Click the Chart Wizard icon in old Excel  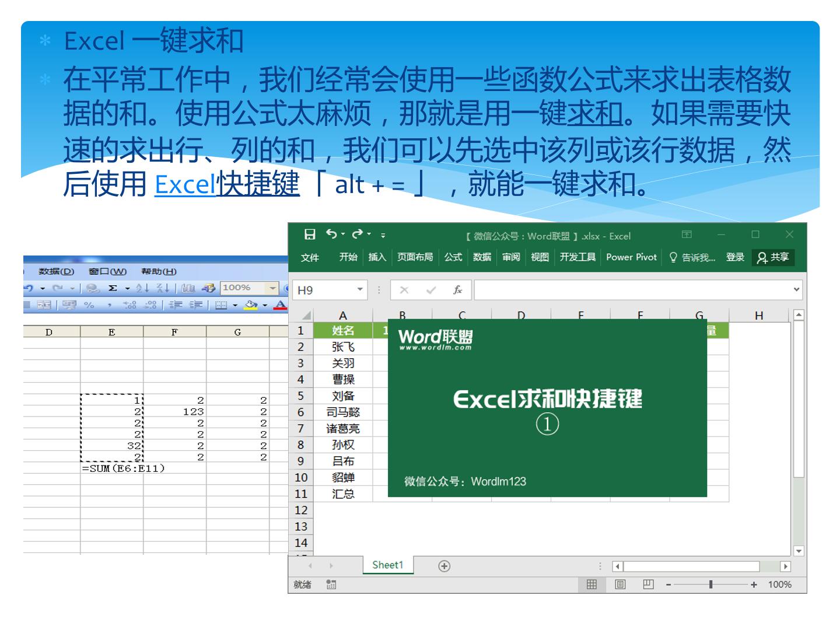coord(188,288)
